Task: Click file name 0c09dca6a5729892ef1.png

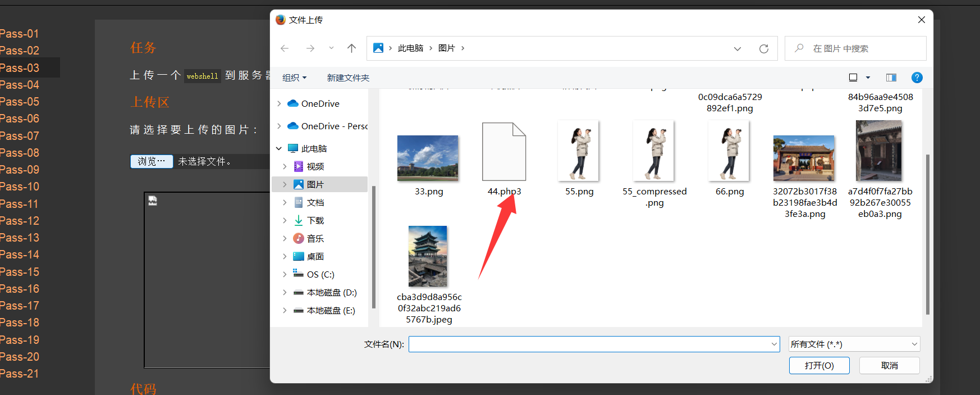Action: click(730, 102)
